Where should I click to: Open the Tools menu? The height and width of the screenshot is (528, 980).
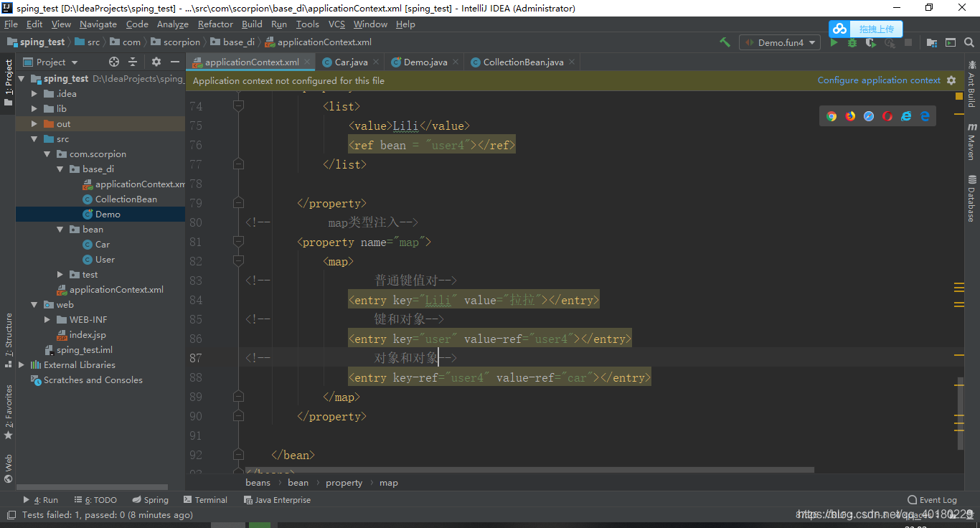tap(308, 24)
